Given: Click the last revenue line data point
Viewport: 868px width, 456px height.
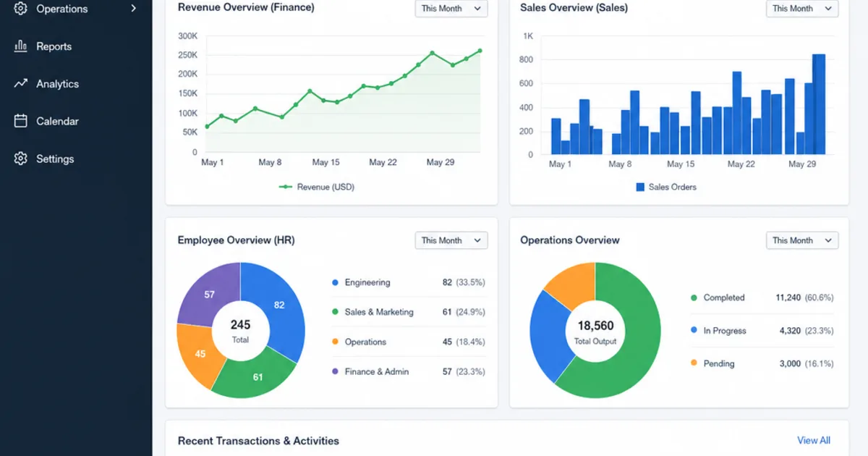Looking at the screenshot, I should (x=480, y=51).
